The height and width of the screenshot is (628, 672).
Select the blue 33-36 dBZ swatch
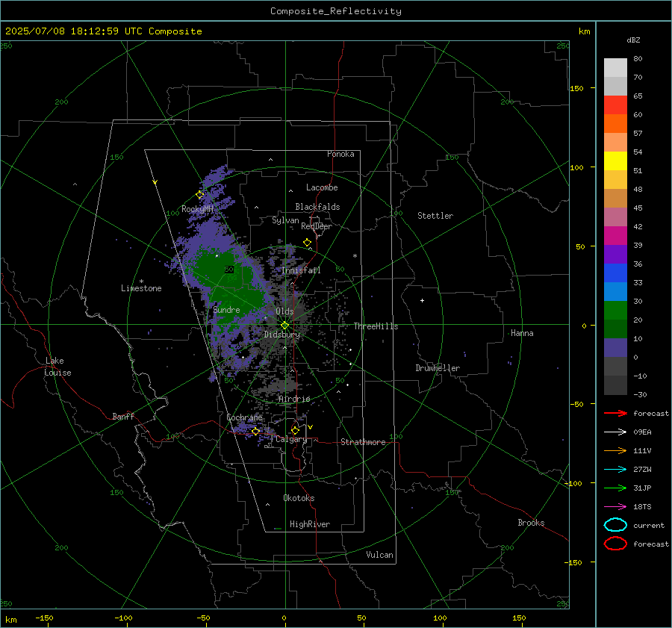coord(615,273)
